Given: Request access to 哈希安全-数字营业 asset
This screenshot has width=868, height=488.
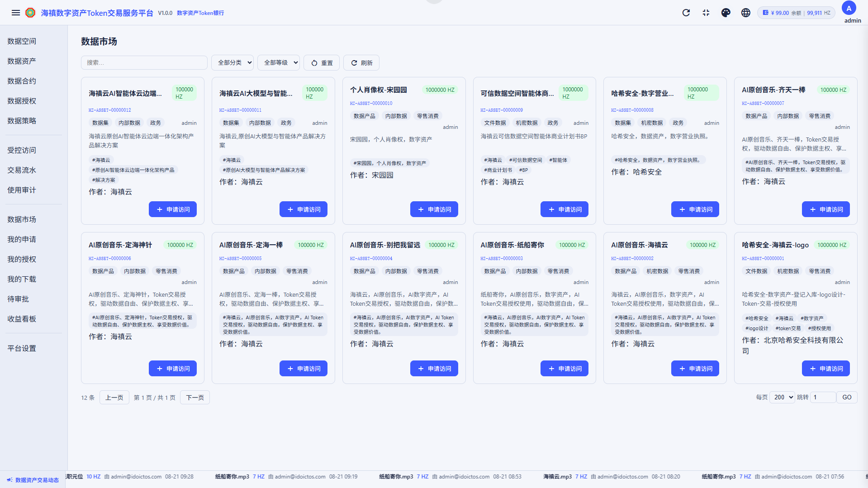Looking at the screenshot, I should point(695,209).
